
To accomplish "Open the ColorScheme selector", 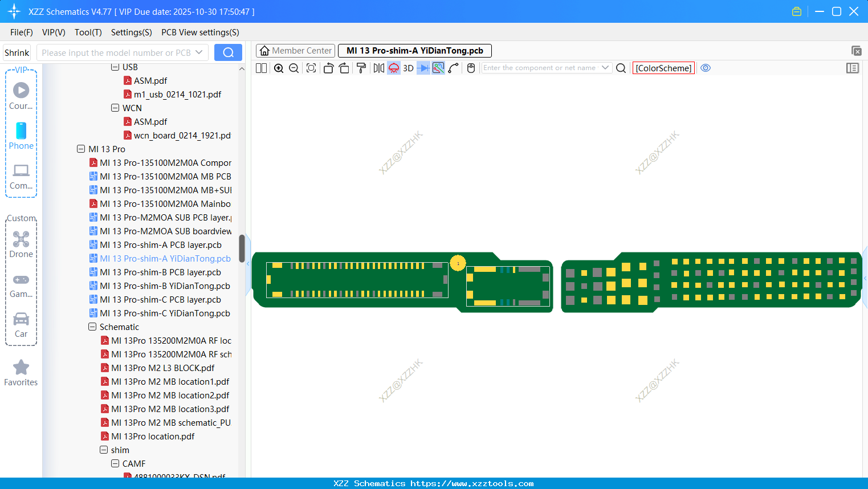I will [x=663, y=68].
